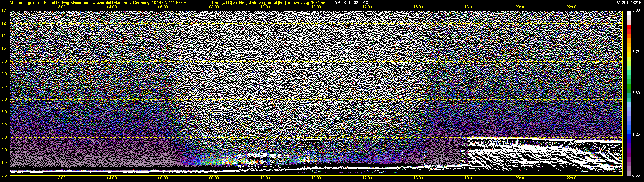
Task: Click the 18:00 label on the top time axis
Action: click(469, 7)
